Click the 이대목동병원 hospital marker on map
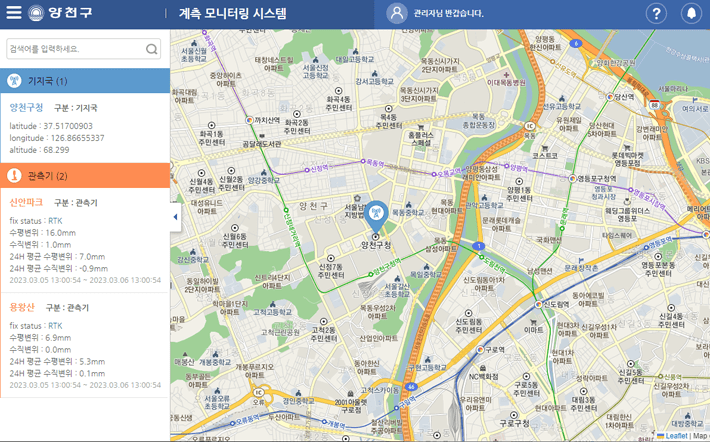Image resolution: width=710 pixels, height=443 pixels. (x=506, y=75)
